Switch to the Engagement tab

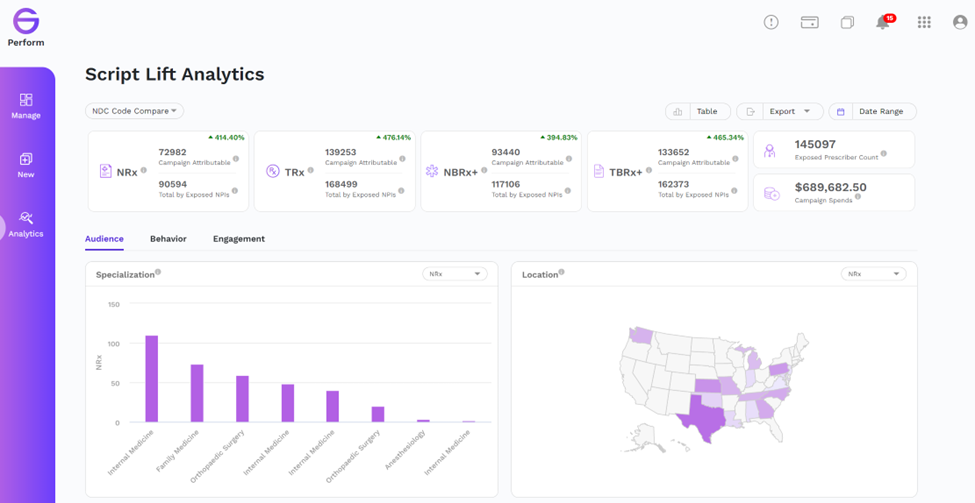coord(239,239)
